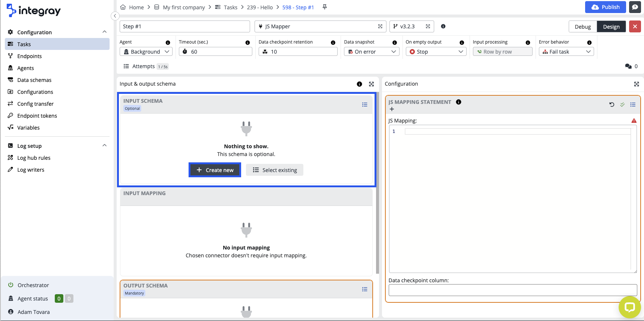This screenshot has width=644, height=321.
Task: Switch to Design mode
Action: (611, 27)
